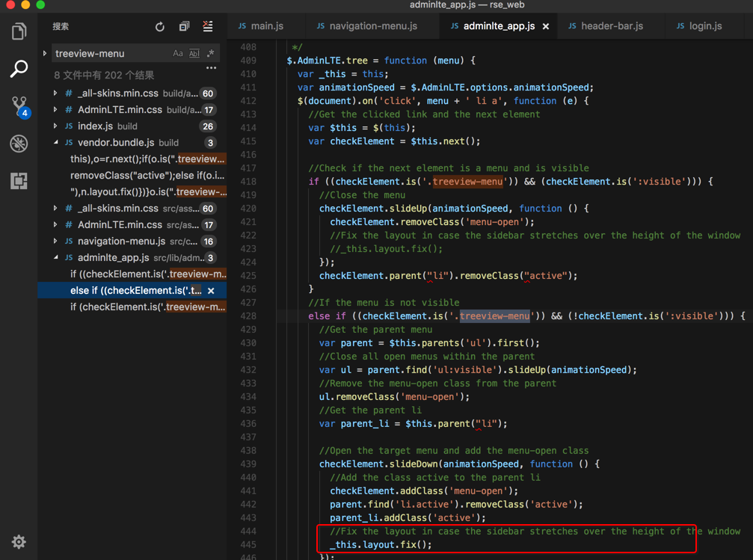Collapse the vendor.bundle.js result group
753x560 pixels.
[55, 143]
